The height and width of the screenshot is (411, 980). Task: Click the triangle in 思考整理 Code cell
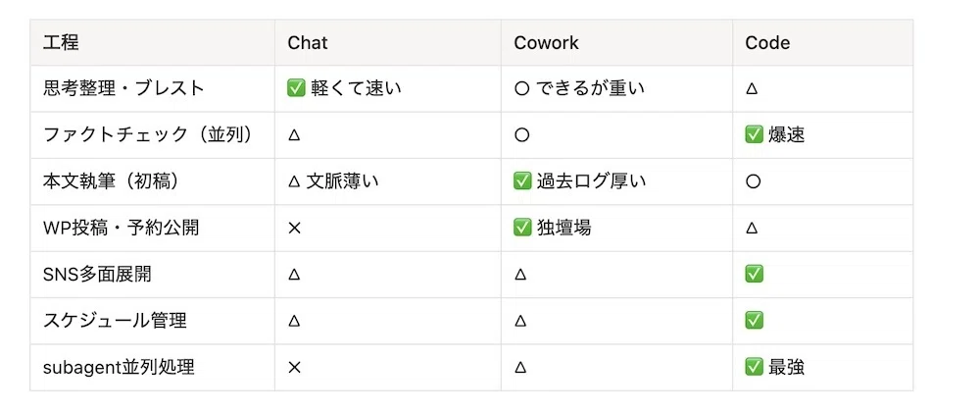click(752, 89)
